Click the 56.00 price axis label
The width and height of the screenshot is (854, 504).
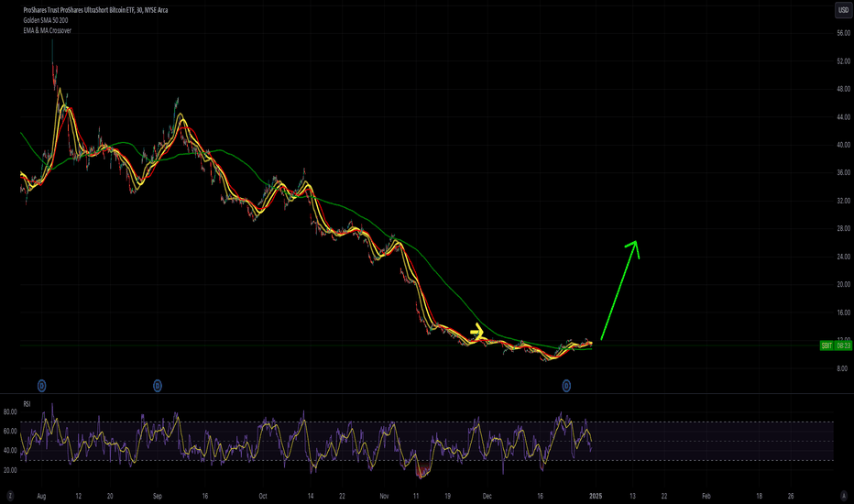click(x=843, y=33)
